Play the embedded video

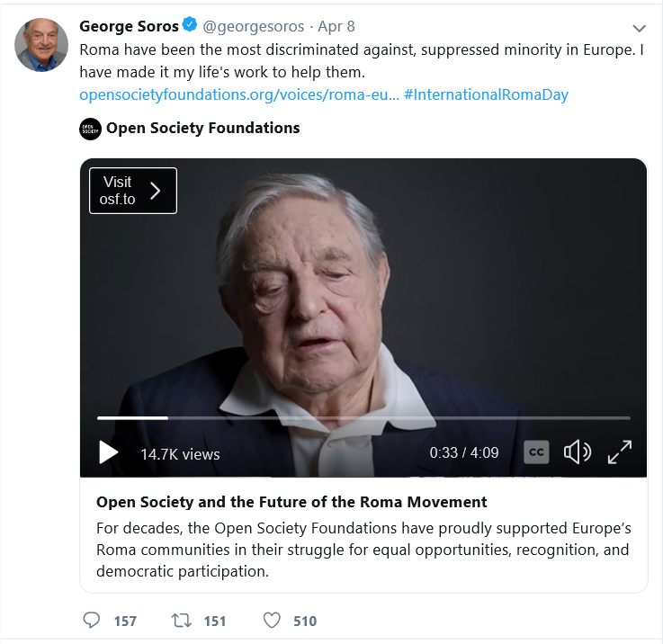click(x=109, y=452)
